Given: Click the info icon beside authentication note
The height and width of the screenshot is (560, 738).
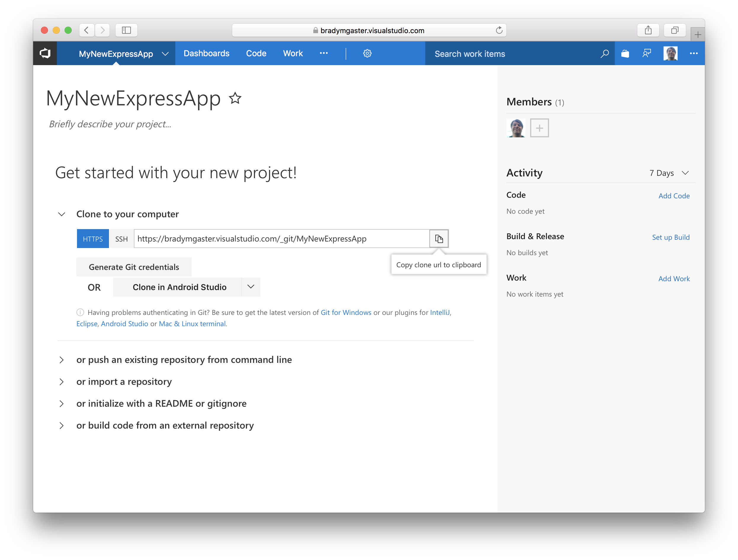Looking at the screenshot, I should (x=80, y=312).
